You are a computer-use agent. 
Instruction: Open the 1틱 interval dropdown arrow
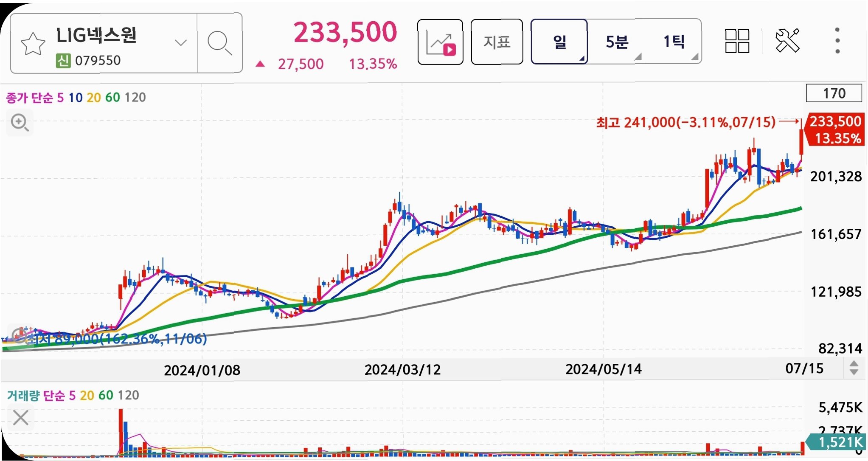694,57
